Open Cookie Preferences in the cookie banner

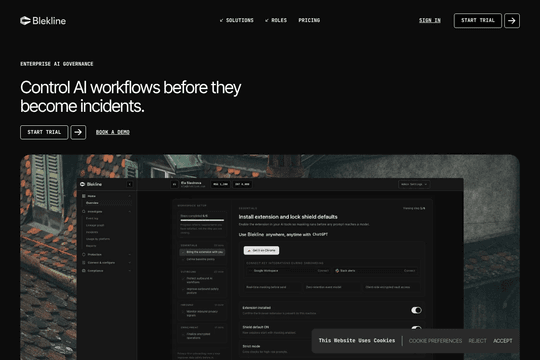[435, 341]
